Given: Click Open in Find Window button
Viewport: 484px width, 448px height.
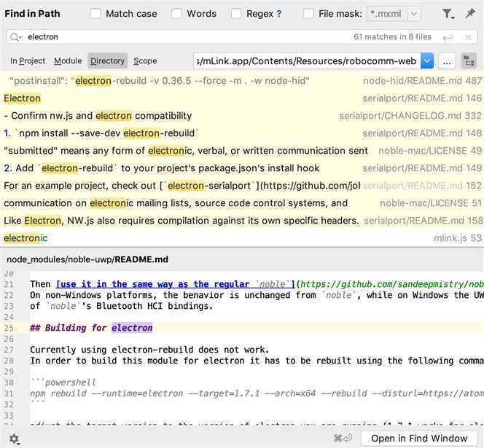Looking at the screenshot, I should coord(419,439).
